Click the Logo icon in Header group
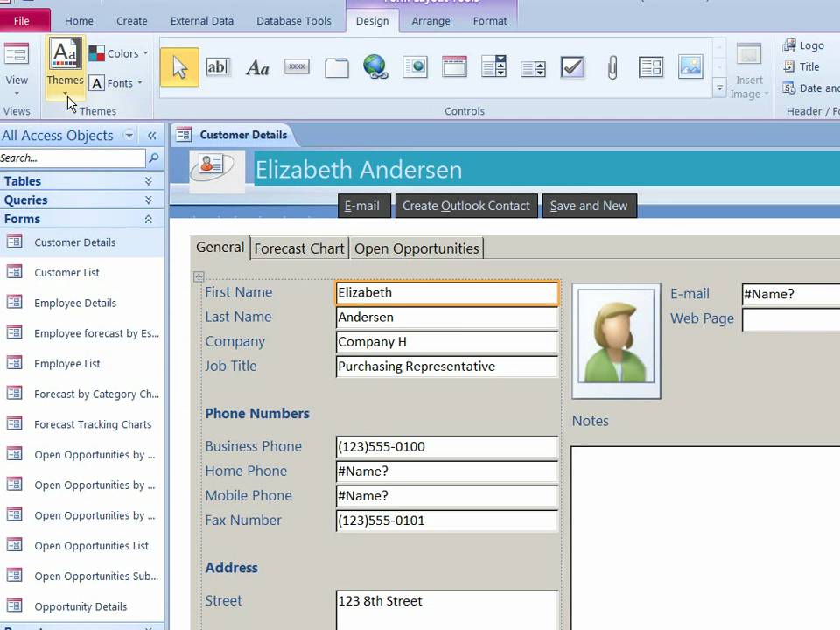Viewport: 840px width, 630px height. click(x=789, y=45)
